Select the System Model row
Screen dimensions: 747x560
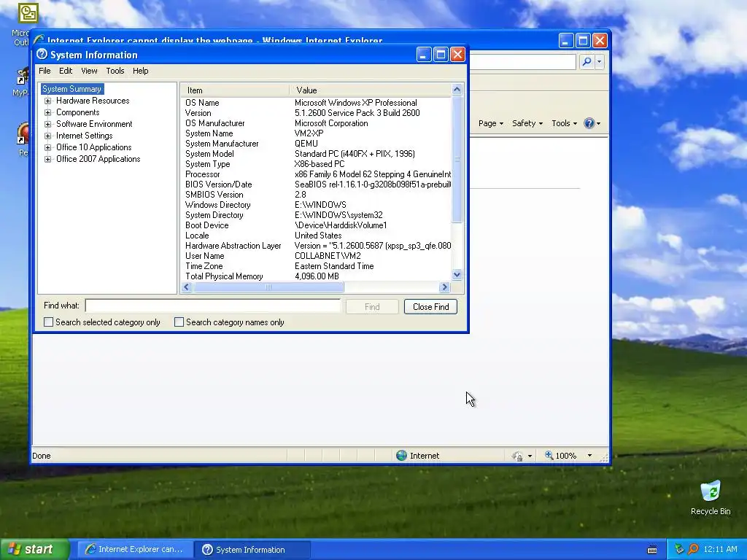316,154
